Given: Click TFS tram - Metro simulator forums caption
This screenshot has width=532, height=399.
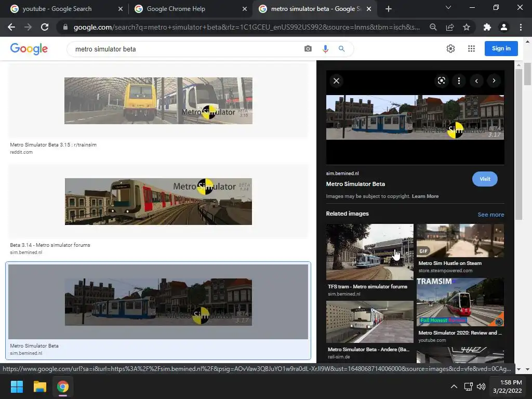Looking at the screenshot, I should [367, 287].
